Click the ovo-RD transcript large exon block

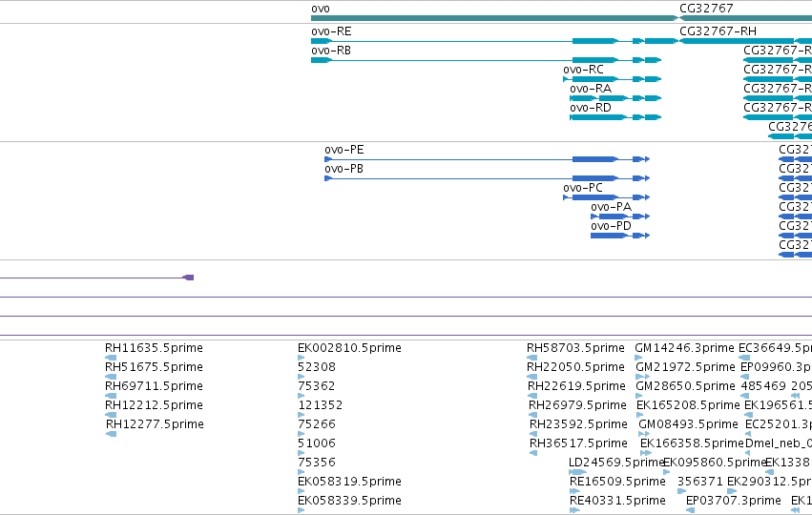tap(597, 117)
